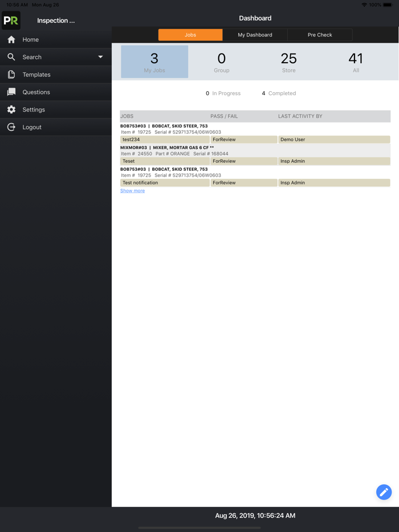This screenshot has height=532, width=399.
Task: Click the Search magnifier icon
Action: [x=11, y=57]
